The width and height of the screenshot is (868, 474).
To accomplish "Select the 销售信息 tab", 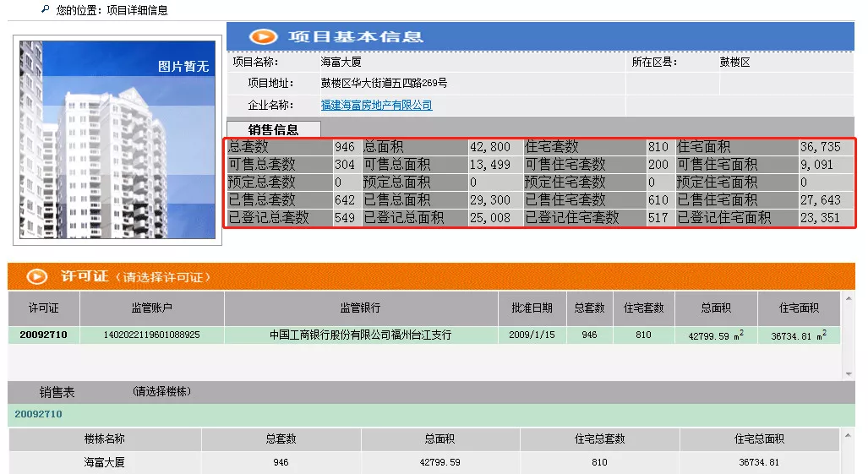I will click(274, 129).
